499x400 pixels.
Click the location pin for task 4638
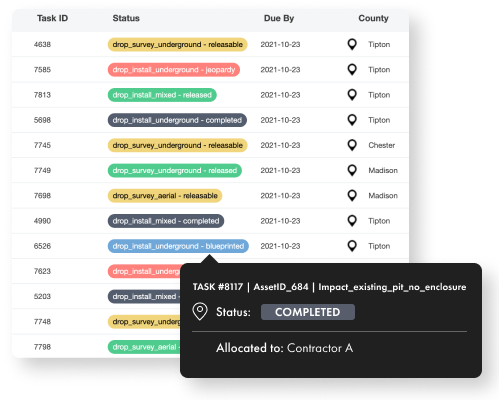pyautogui.click(x=352, y=44)
